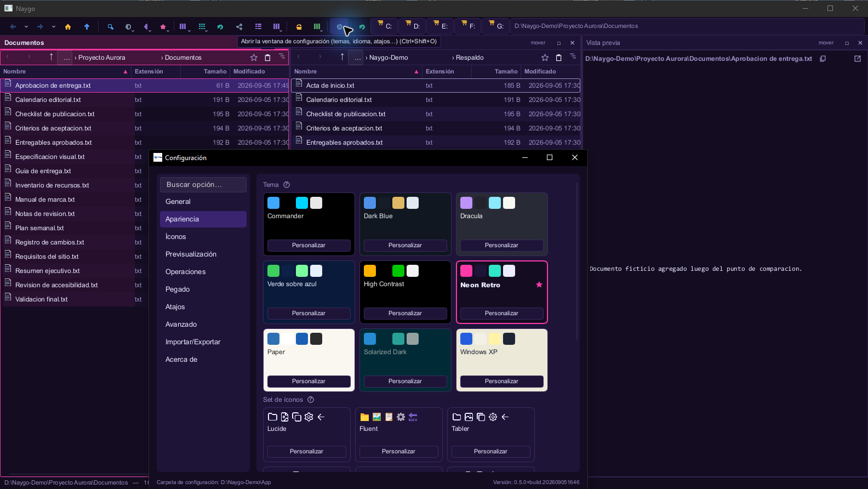Click the share icon in the toolbar

239,26
